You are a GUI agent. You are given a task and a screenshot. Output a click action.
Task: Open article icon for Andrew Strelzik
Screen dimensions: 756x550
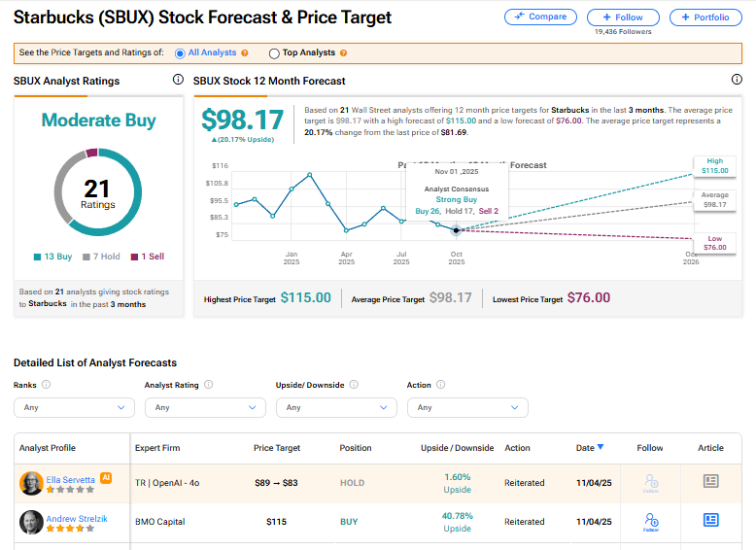(x=710, y=521)
